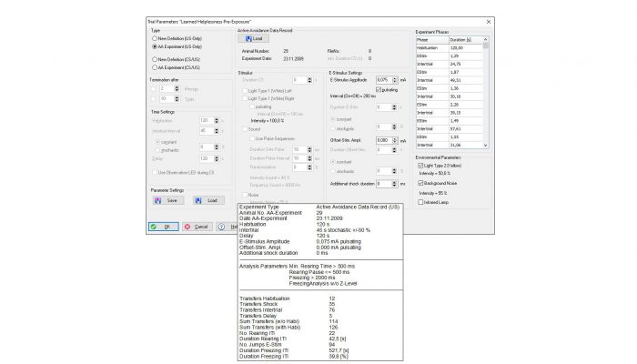Toggle the pulsating checkbox under E-Stimulus
Screen dimensions: 637x364
379,91
